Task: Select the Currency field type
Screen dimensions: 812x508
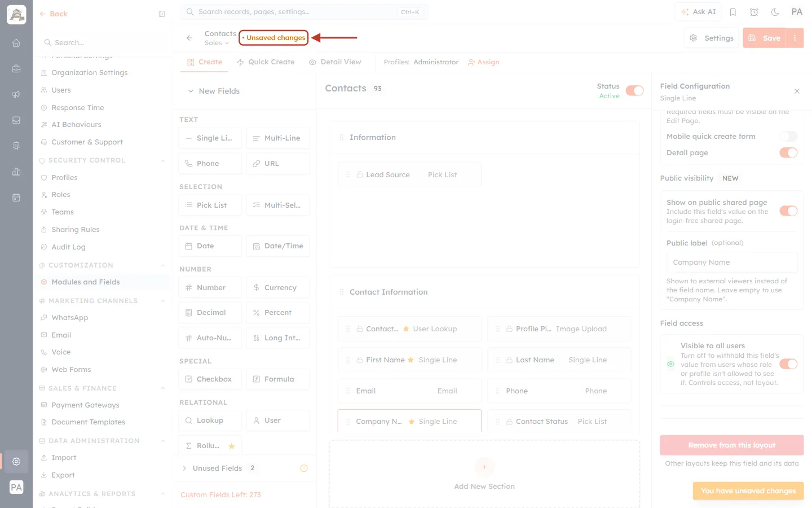Action: pyautogui.click(x=278, y=287)
